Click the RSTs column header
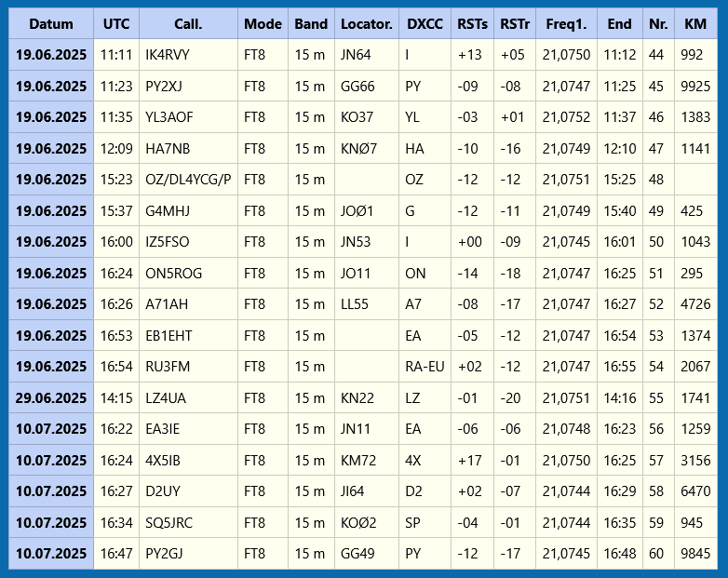This screenshot has width=728, height=578. tap(472, 23)
